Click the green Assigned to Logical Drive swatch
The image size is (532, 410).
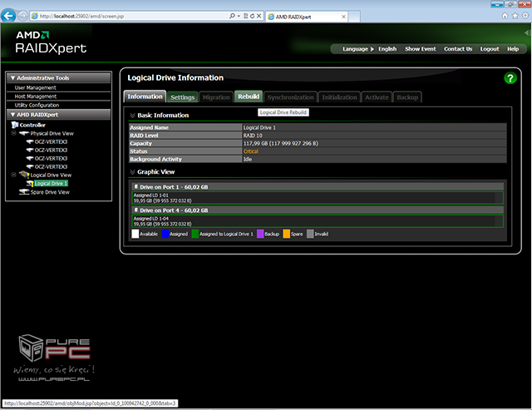point(195,234)
